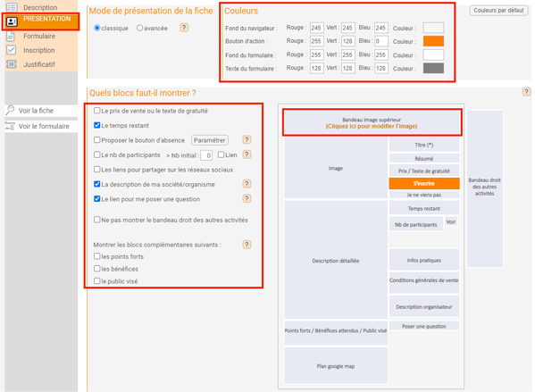
Task: Check les points forts option
Action: tap(96, 256)
